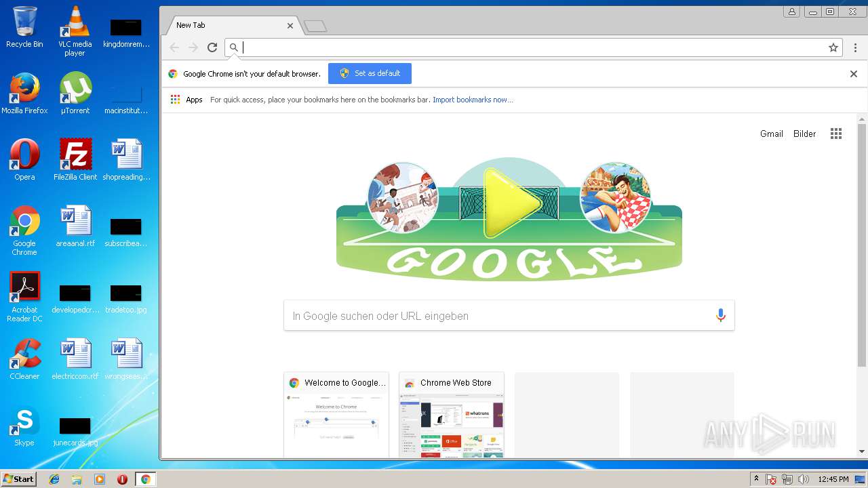Open Acrobat Reader DC shortcut
The height and width of the screenshot is (488, 868).
coord(24,297)
